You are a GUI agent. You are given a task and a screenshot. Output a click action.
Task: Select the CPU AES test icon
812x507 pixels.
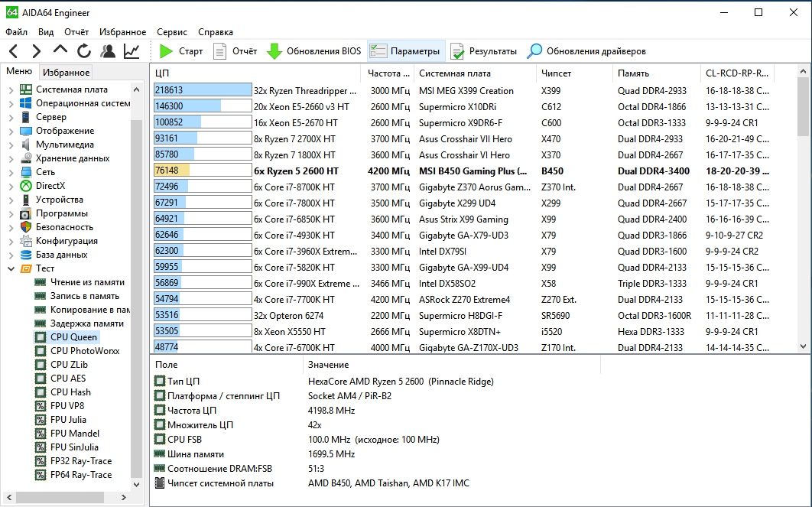pos(41,379)
